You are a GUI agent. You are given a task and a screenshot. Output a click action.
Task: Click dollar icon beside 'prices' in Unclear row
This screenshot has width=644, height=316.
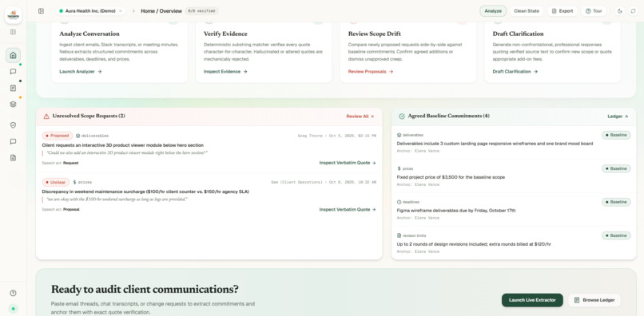(x=75, y=182)
